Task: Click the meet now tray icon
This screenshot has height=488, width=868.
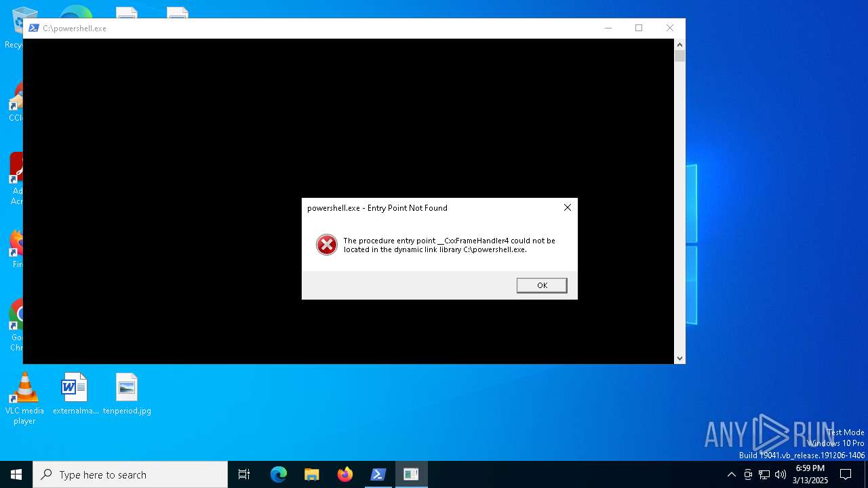Action: click(x=748, y=474)
